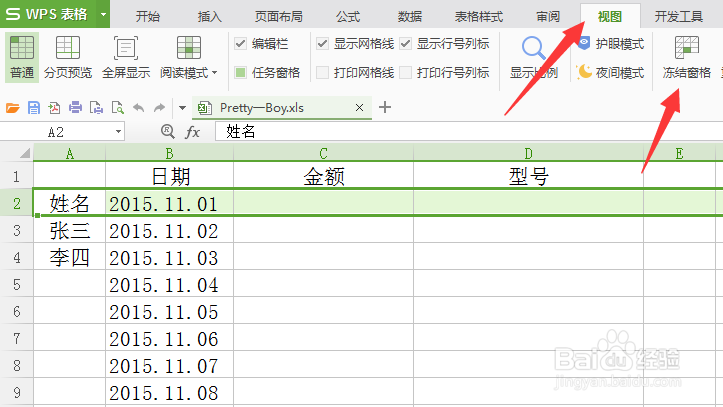Select the 视图 (View) tab
The image size is (723, 407).
tap(610, 17)
